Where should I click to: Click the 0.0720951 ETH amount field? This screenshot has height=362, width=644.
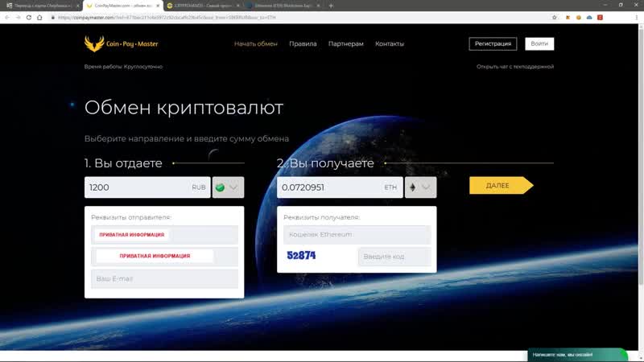click(x=340, y=187)
